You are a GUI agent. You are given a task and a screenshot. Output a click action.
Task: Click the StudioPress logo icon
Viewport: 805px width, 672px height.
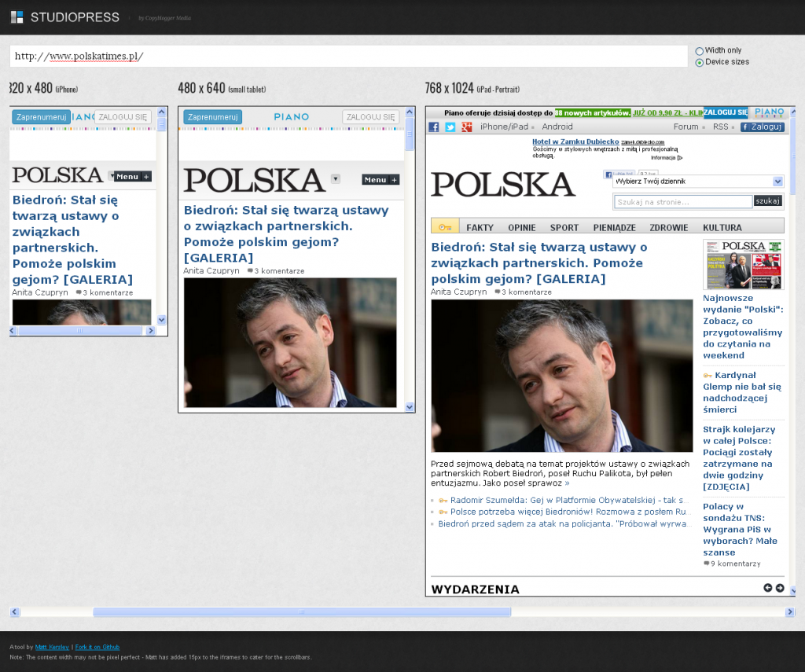pos(17,17)
